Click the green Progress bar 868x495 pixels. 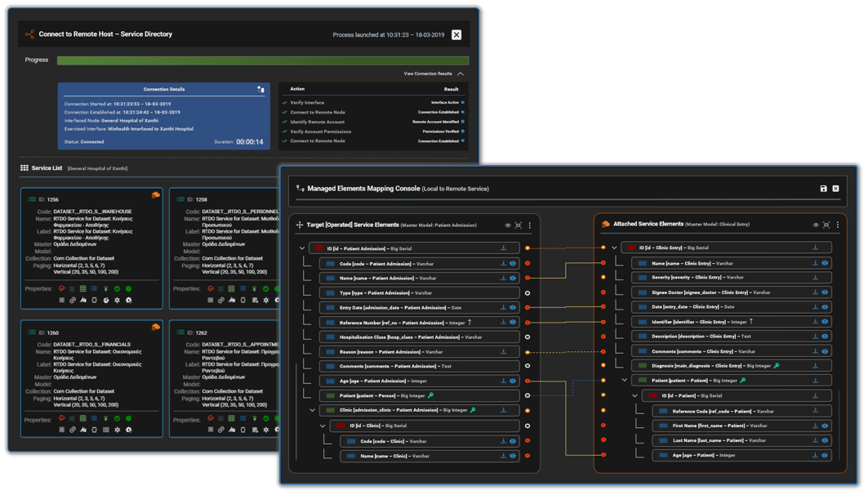[262, 60]
